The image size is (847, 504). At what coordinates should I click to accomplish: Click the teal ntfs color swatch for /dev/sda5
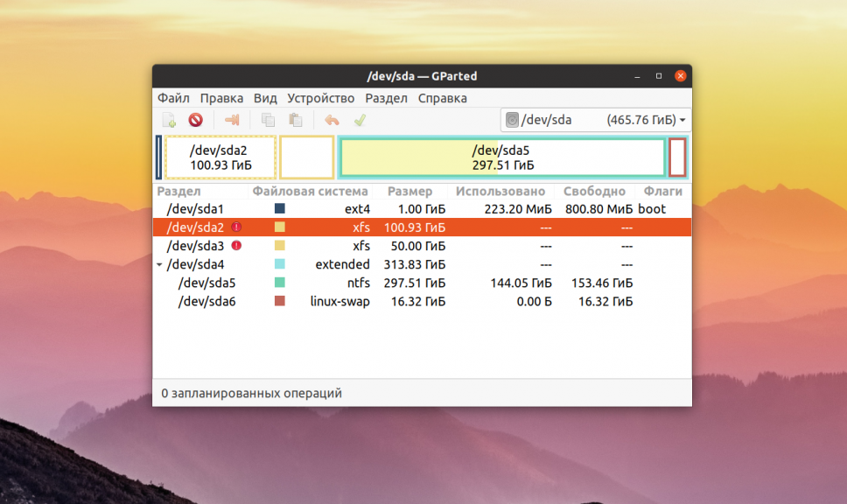click(280, 283)
